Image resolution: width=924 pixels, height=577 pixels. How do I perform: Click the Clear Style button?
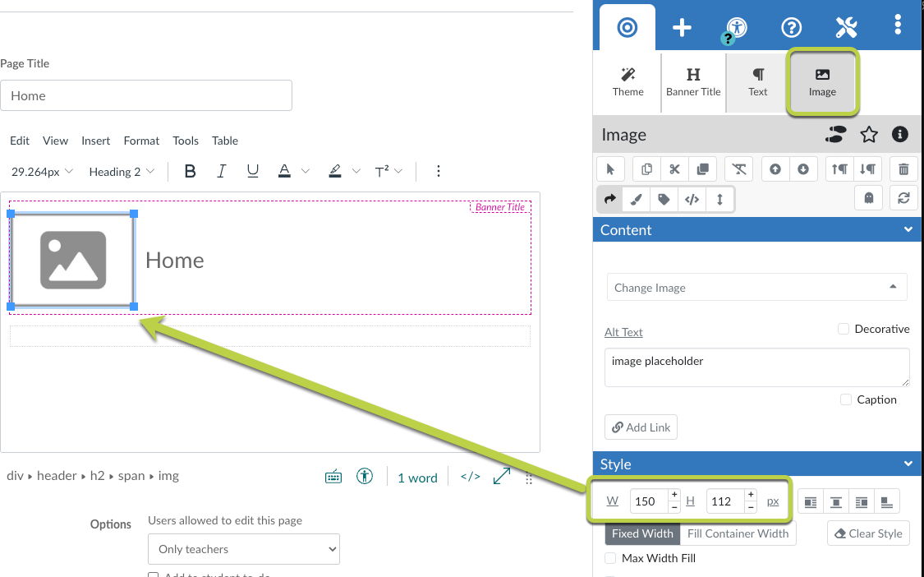click(867, 533)
